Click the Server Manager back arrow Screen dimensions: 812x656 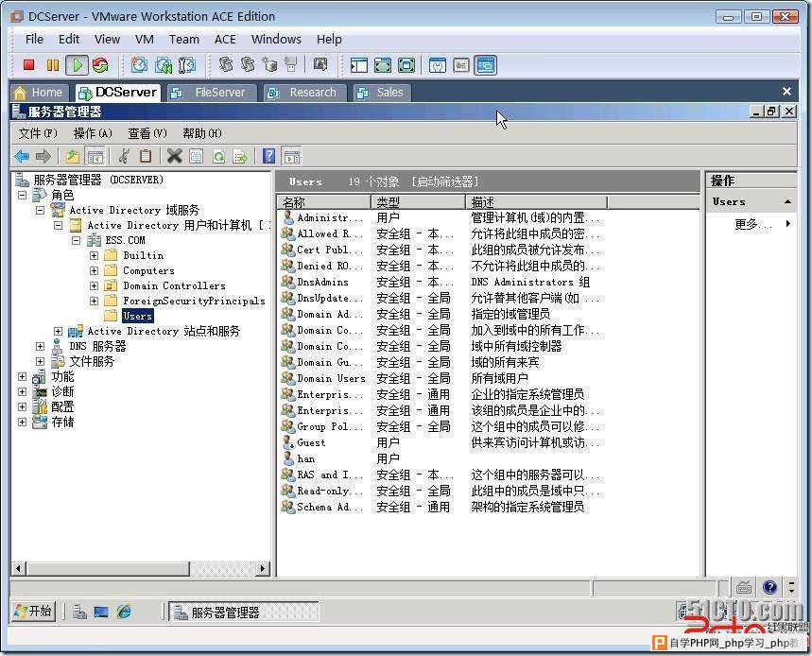pos(23,156)
